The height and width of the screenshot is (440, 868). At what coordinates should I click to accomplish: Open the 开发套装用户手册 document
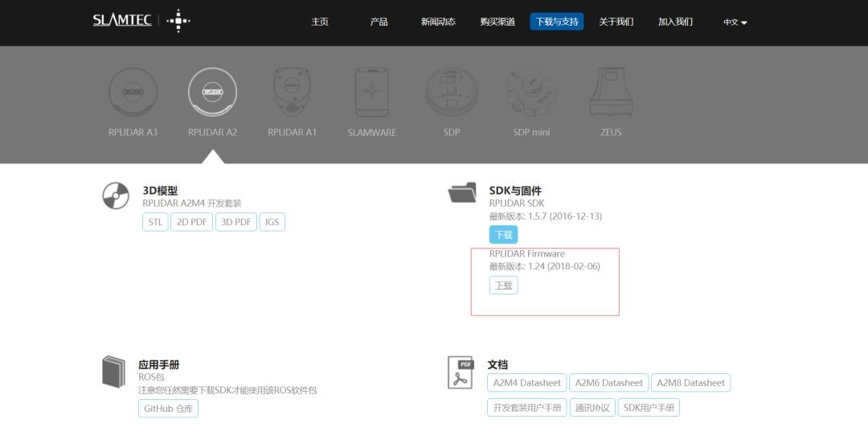tap(527, 407)
